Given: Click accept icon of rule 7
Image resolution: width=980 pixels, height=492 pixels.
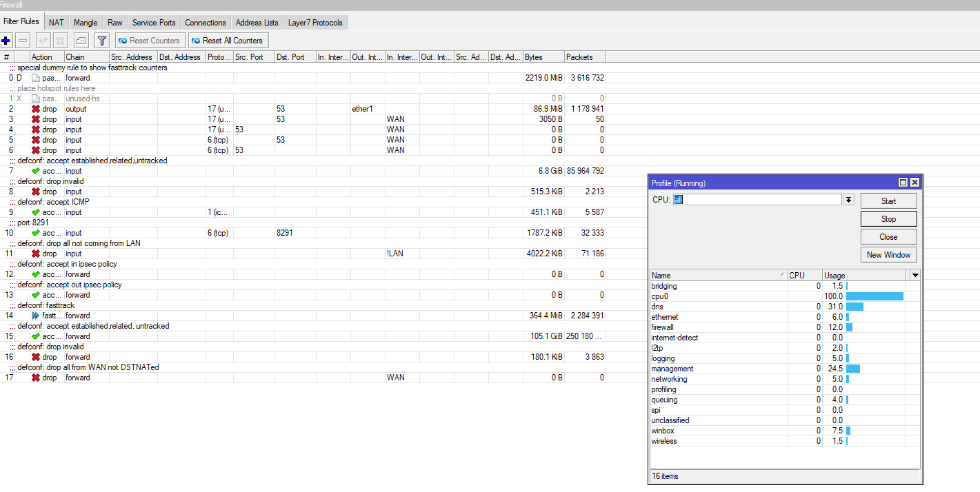Looking at the screenshot, I should click(36, 171).
